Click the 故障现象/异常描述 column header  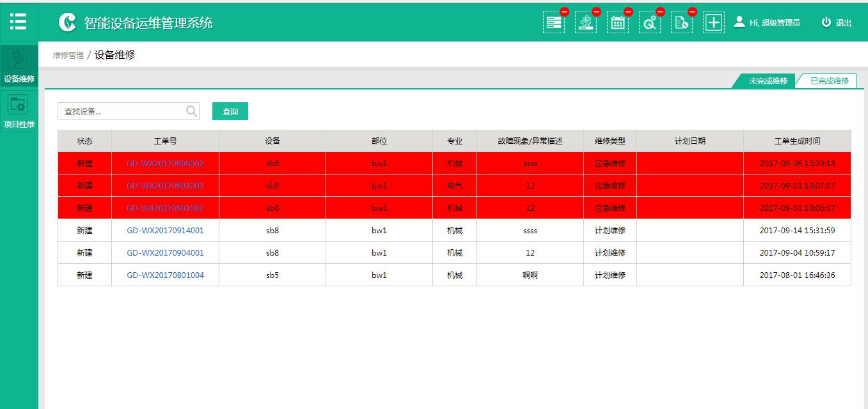tap(530, 141)
